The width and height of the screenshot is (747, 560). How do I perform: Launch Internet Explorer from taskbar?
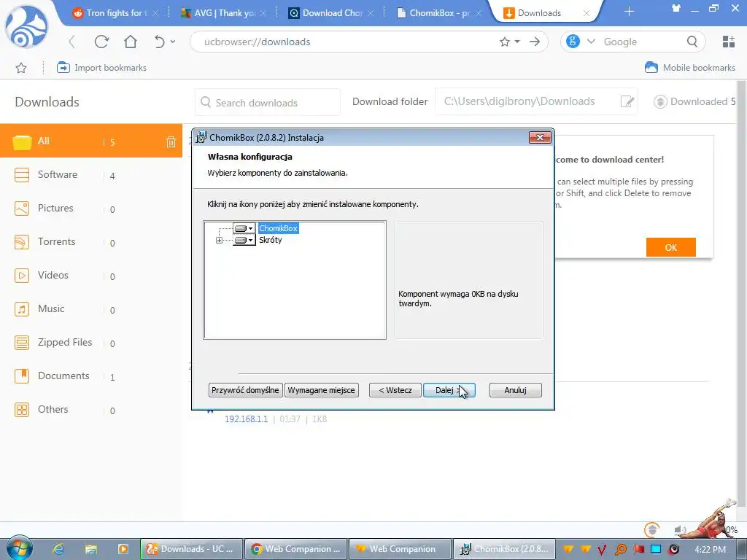58,549
